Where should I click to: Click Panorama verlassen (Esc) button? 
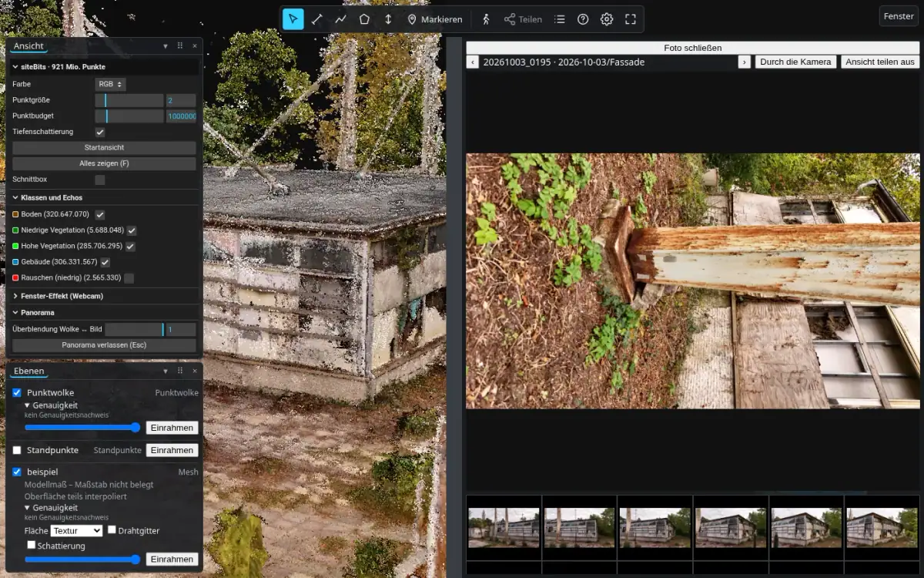(x=104, y=345)
